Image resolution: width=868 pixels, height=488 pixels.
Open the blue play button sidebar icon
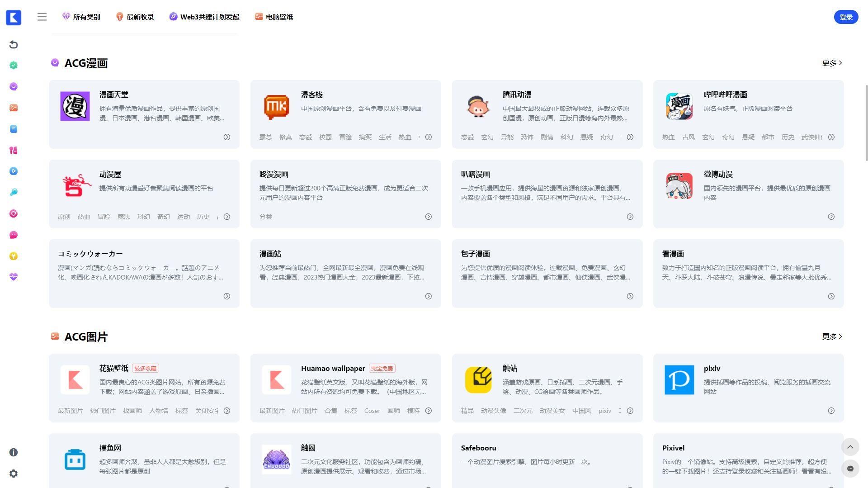(x=14, y=171)
